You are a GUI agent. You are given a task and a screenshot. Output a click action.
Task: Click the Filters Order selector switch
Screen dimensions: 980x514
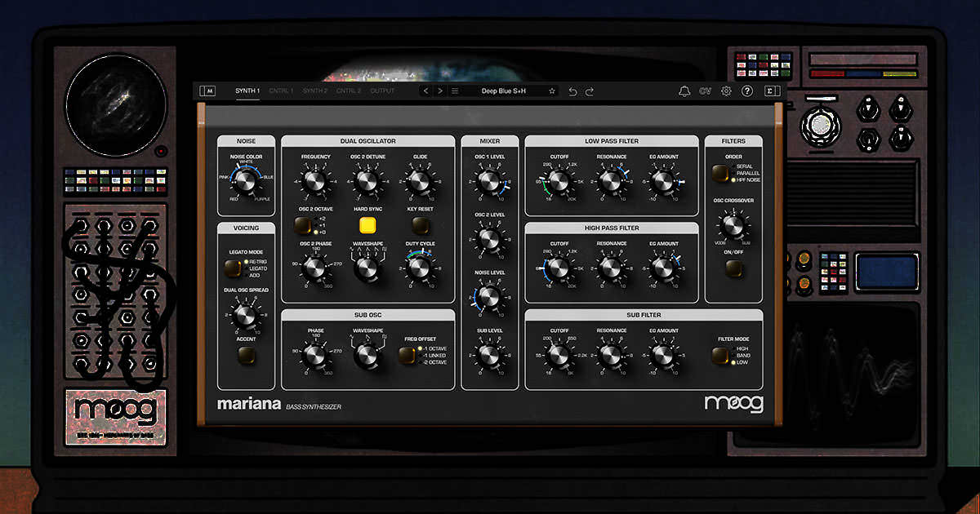point(719,173)
